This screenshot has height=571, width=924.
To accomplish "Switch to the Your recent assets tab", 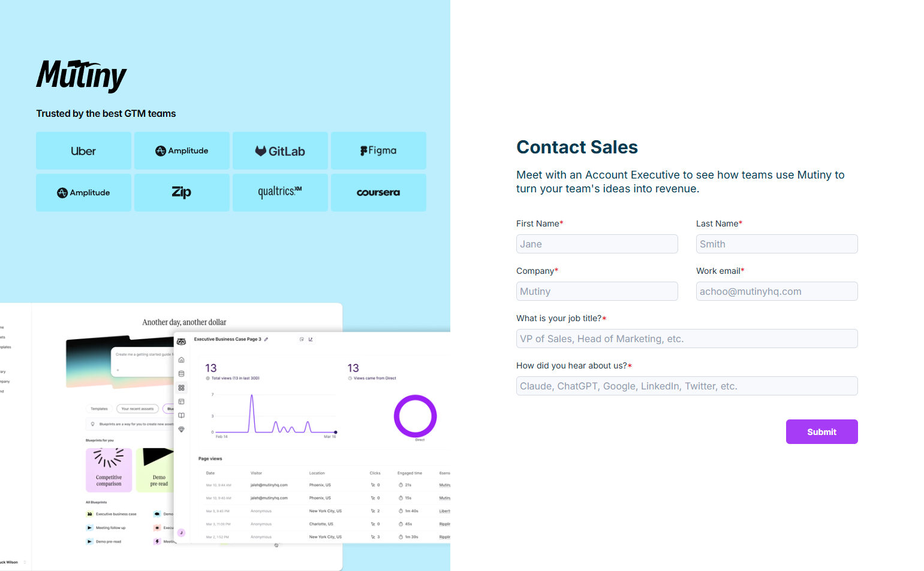I will pyautogui.click(x=137, y=409).
